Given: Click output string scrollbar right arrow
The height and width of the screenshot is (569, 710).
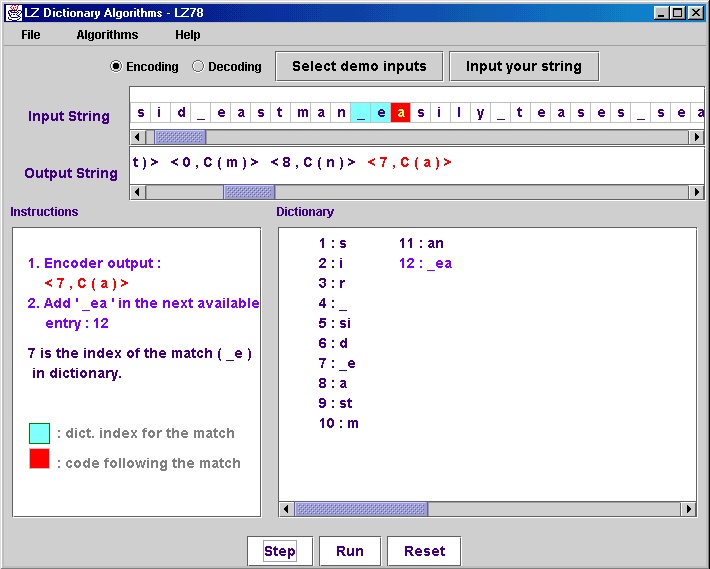Looking at the screenshot, I should (x=696, y=192).
